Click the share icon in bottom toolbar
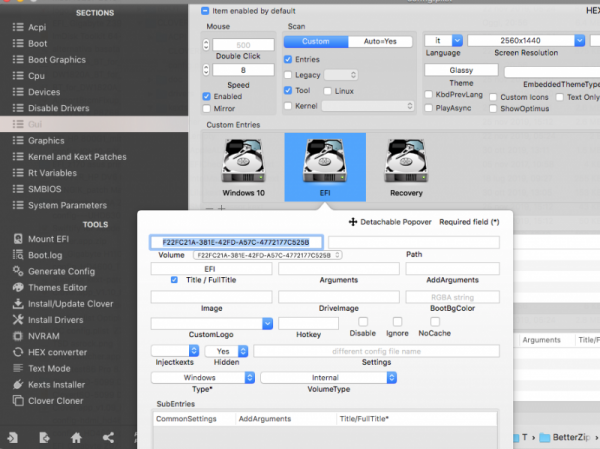This screenshot has height=449, width=600. tap(108, 438)
